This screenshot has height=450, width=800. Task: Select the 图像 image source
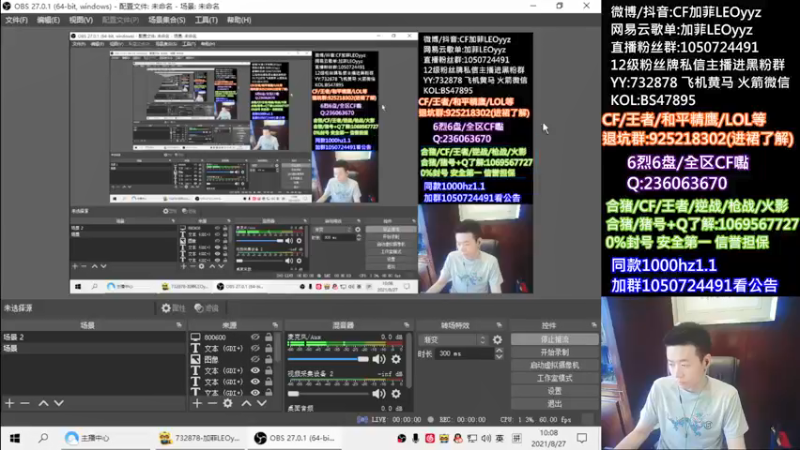click(x=211, y=359)
